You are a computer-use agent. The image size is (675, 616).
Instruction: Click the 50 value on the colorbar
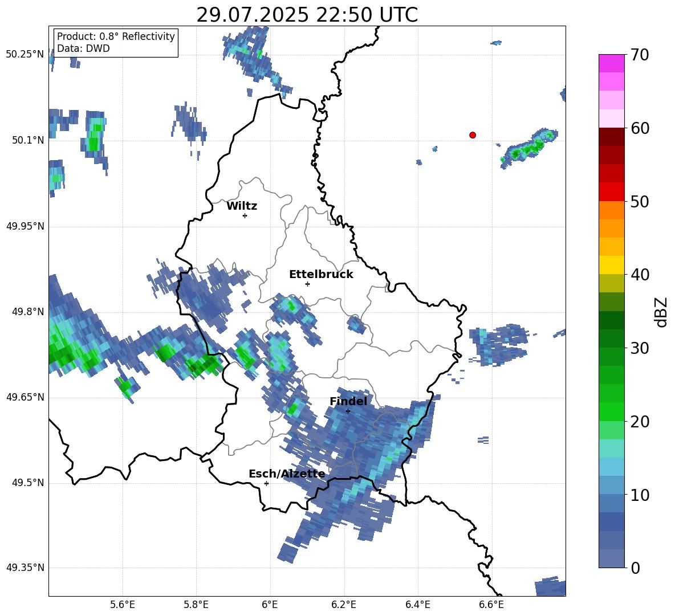[x=640, y=202]
